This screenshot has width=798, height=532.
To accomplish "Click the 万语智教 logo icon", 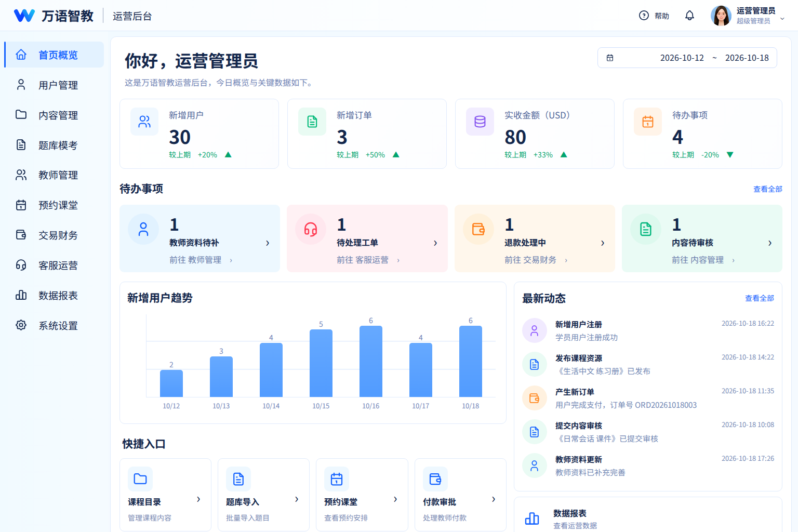I will (x=24, y=16).
